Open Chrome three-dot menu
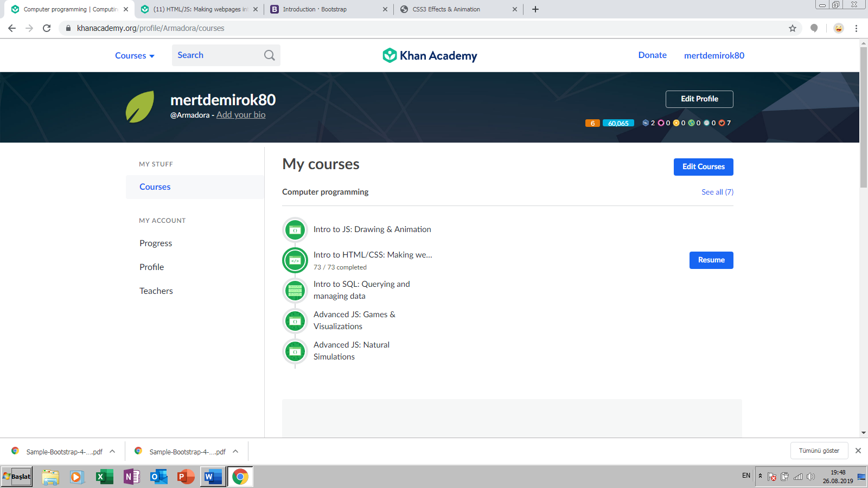Screen dimensions: 868x488 tap(856, 28)
